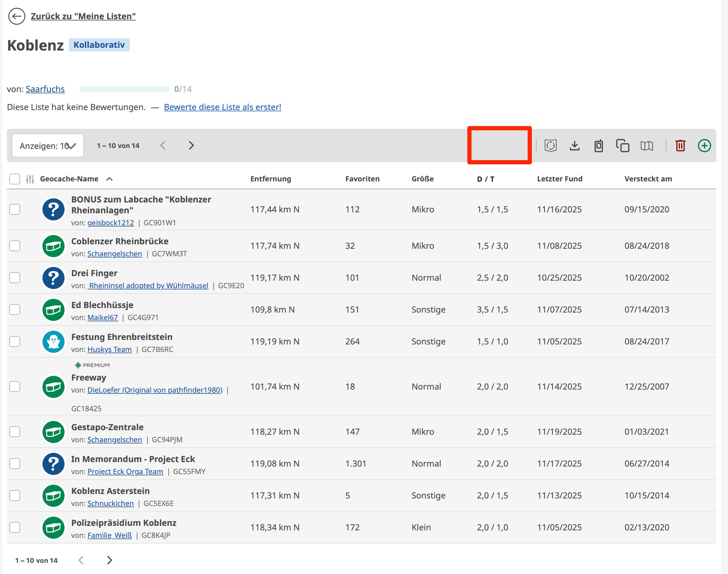The width and height of the screenshot is (728, 574).
Task: Toggle the Geocache-Name sort arrow
Action: pyautogui.click(x=109, y=179)
